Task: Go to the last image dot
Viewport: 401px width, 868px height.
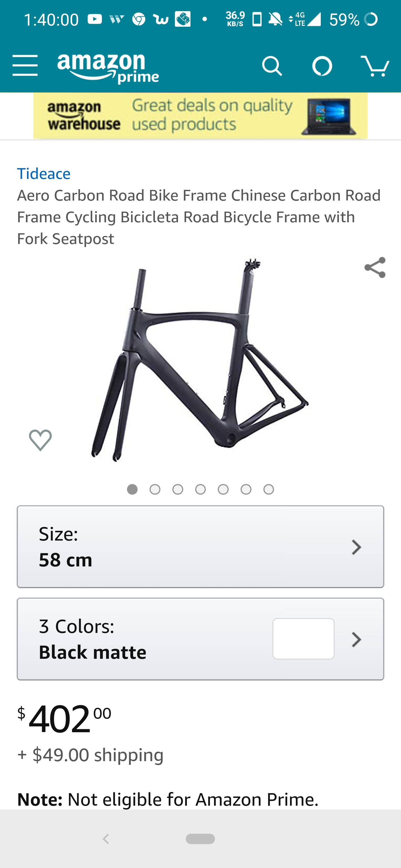Action: tap(268, 489)
